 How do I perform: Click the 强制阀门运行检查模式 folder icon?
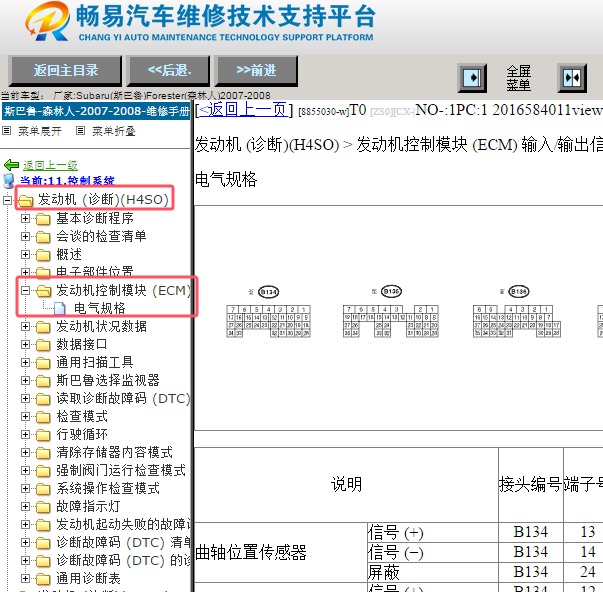(43, 471)
